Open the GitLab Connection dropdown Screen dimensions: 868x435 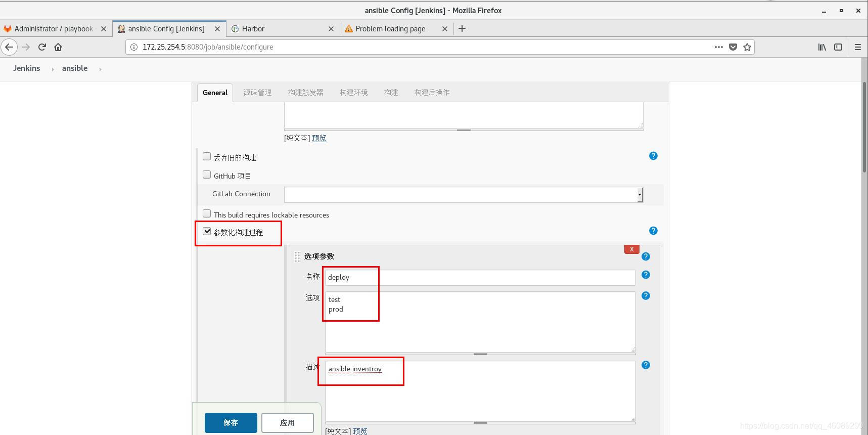pyautogui.click(x=464, y=195)
